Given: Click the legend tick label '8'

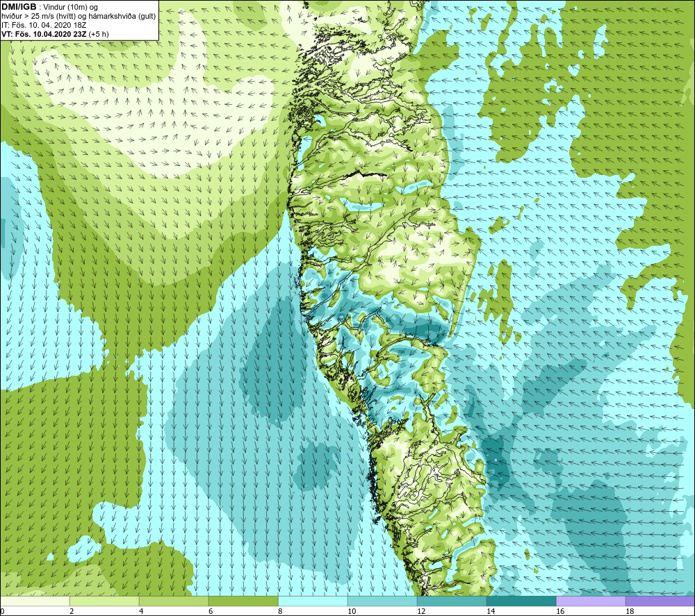Looking at the screenshot, I should [280, 612].
